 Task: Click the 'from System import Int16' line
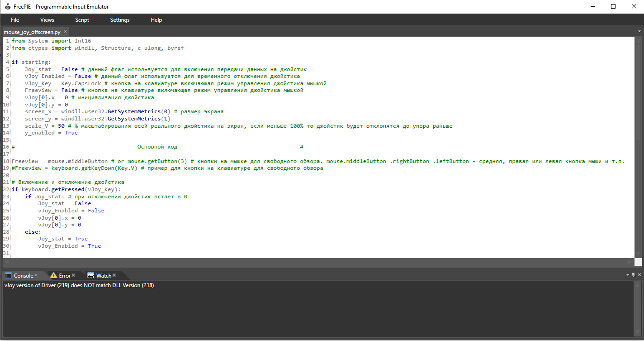[x=51, y=41]
